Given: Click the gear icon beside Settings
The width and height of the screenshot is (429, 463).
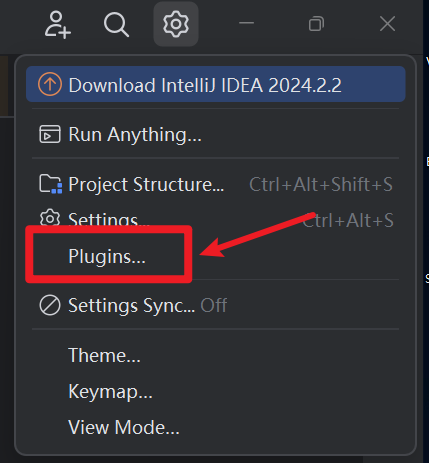Looking at the screenshot, I should [x=50, y=218].
